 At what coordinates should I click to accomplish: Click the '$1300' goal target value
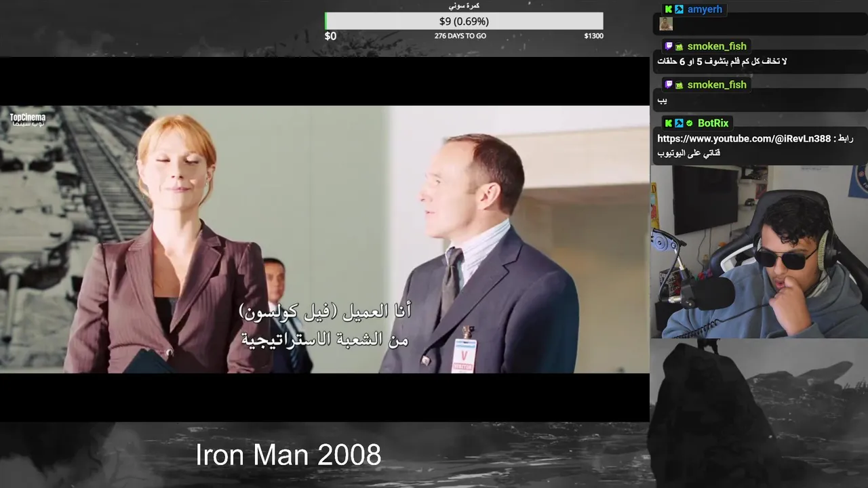coord(593,36)
